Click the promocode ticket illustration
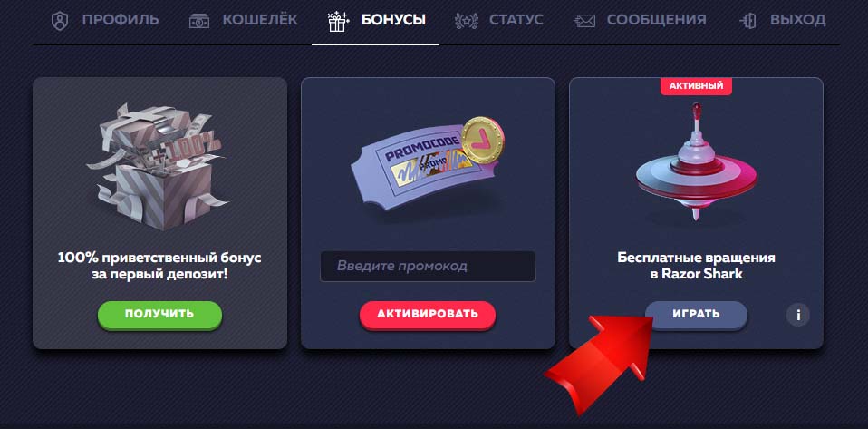This screenshot has height=429, width=868. click(428, 165)
